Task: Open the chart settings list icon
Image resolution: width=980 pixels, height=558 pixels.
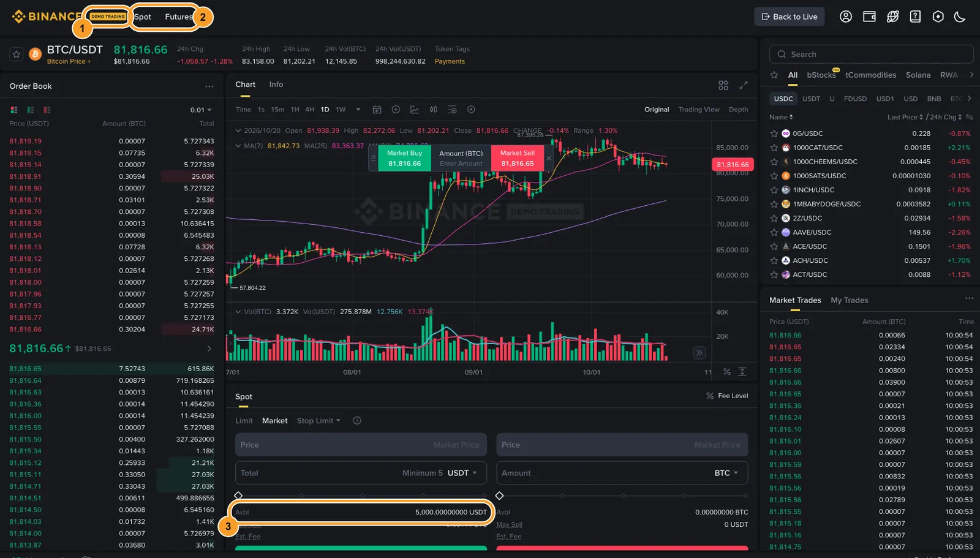Action: point(452,110)
